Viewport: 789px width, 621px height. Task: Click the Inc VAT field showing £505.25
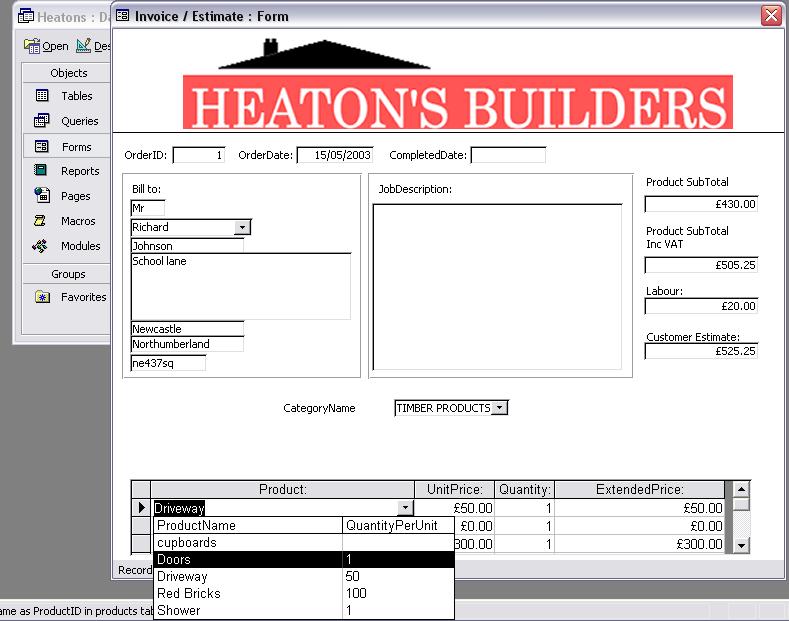701,265
